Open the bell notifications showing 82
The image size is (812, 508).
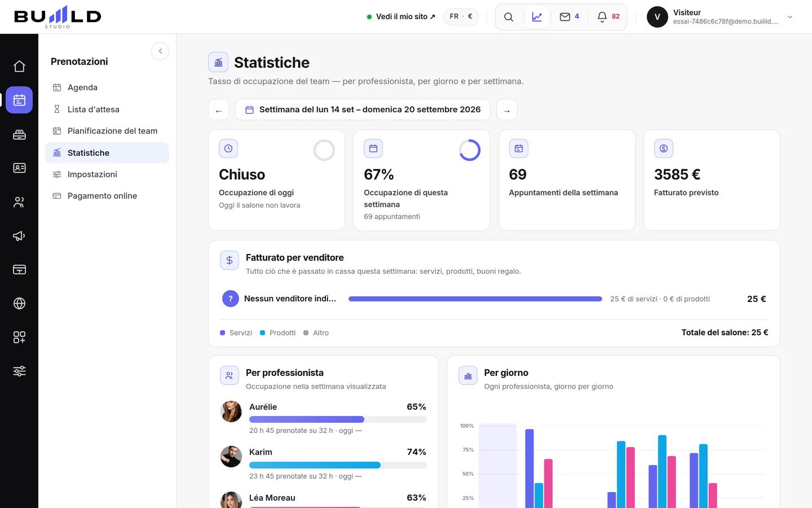tap(608, 17)
